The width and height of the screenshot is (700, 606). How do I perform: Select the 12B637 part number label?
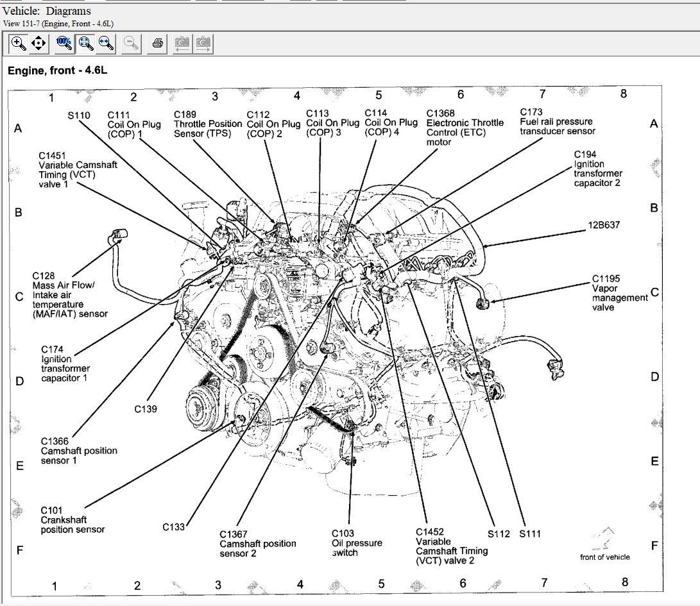tap(603, 226)
